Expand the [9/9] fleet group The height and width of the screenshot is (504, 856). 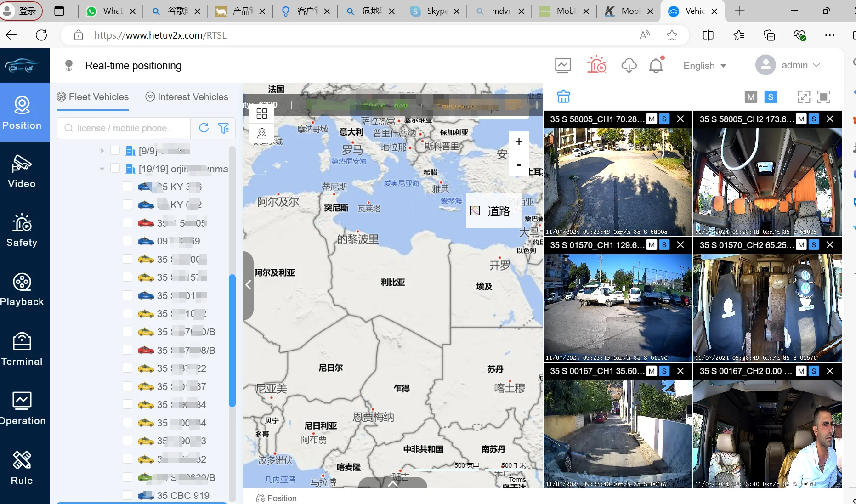point(102,151)
